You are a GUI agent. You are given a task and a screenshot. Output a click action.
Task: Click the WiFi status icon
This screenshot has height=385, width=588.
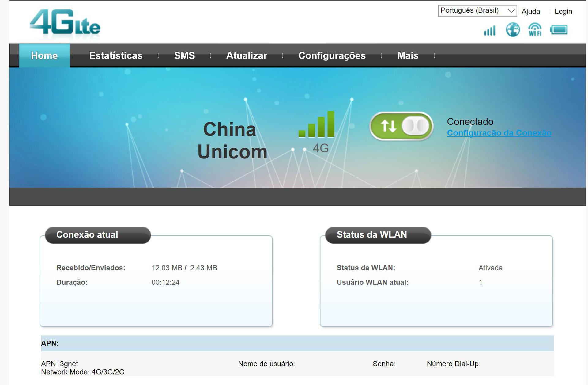pyautogui.click(x=535, y=29)
